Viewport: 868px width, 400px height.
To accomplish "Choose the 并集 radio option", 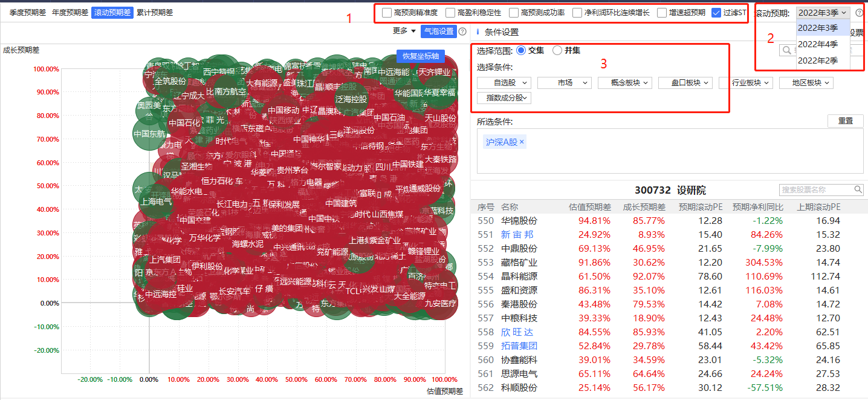I will pyautogui.click(x=557, y=51).
